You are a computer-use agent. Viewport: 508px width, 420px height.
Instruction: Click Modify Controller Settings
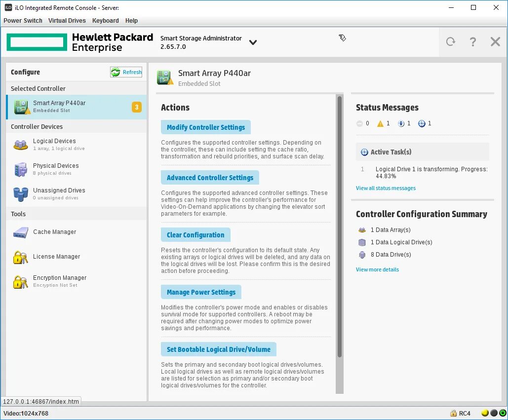206,127
